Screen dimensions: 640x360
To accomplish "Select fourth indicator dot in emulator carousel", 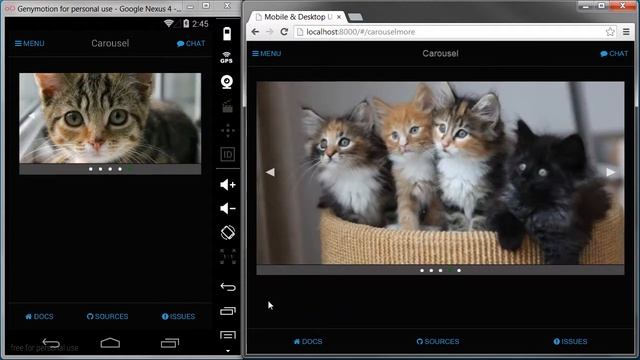I will pos(120,169).
